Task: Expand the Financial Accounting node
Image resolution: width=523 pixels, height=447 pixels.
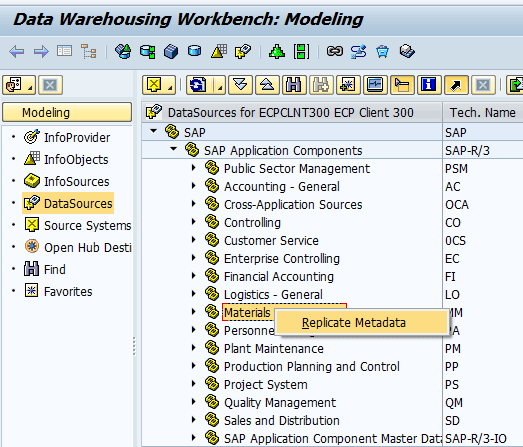Action: click(x=193, y=276)
